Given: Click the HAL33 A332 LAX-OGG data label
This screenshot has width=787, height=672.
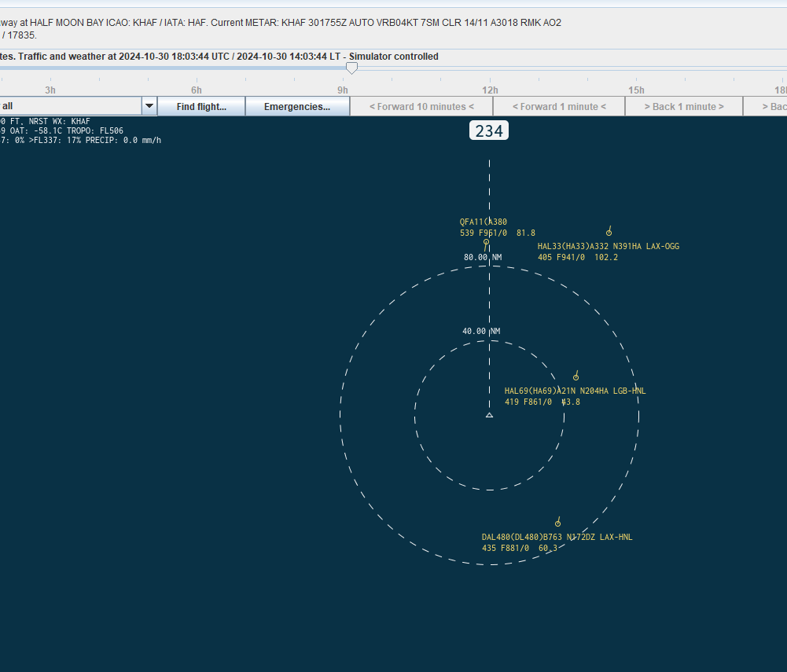Looking at the screenshot, I should click(608, 252).
